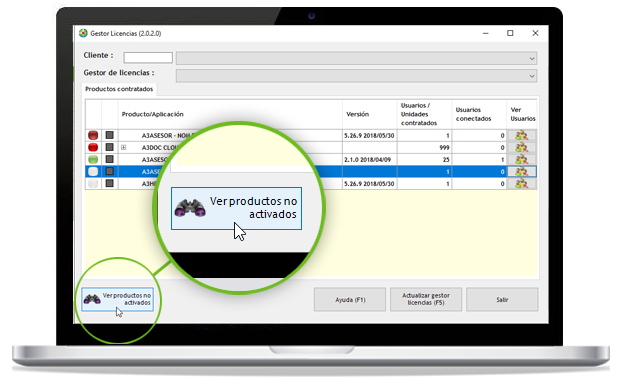Toggle the square checkbox of A3ASESOR - NOM row
Screen dimensions: 618x383
(110, 135)
